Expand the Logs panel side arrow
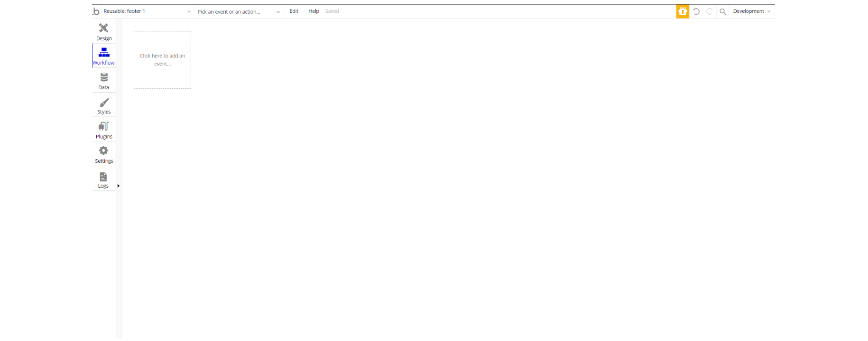 [118, 186]
